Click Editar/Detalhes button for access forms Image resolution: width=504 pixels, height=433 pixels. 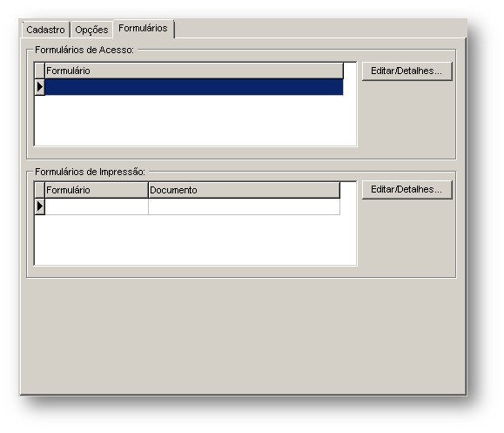click(x=407, y=71)
